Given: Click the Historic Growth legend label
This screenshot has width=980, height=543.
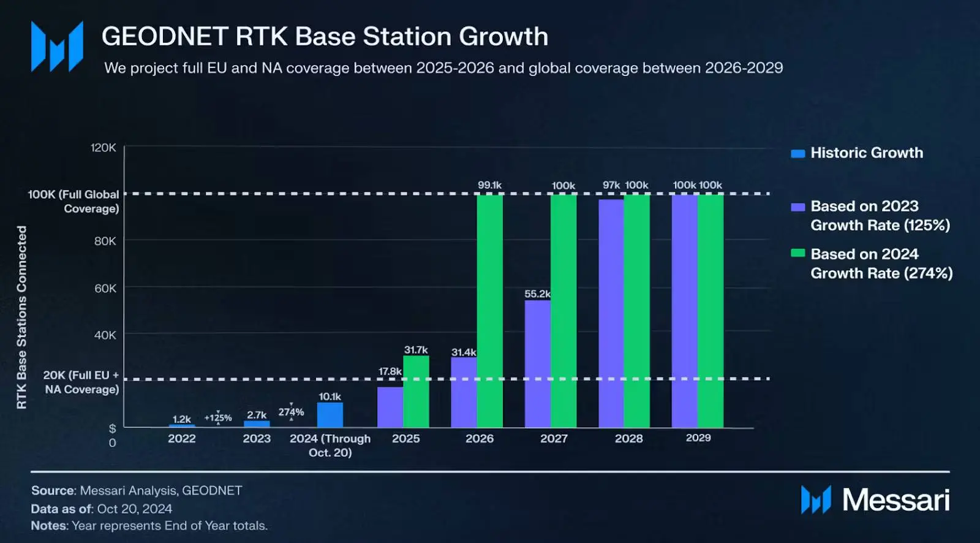Looking at the screenshot, I should (867, 153).
